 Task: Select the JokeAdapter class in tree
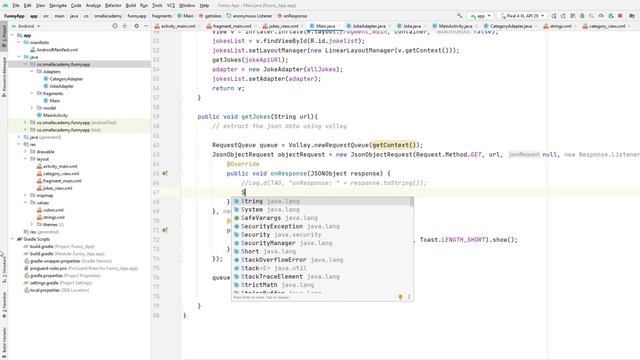click(61, 86)
